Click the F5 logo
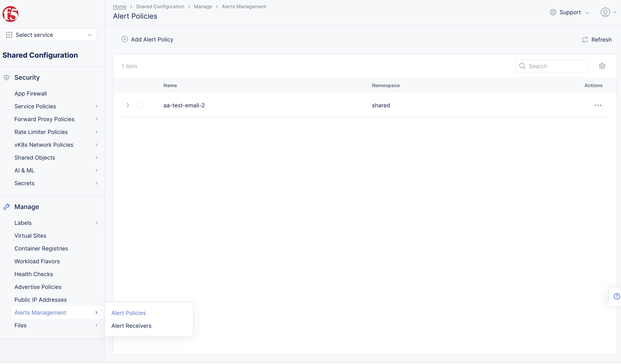 point(10,14)
